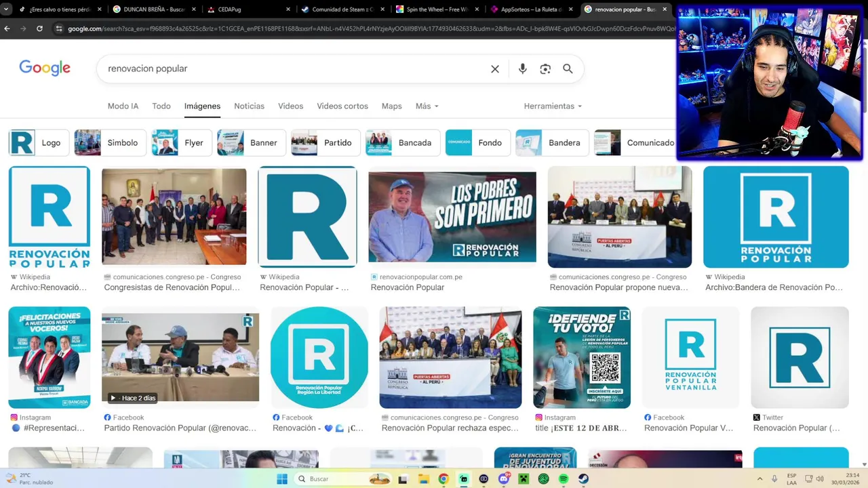Open File Explorer from the taskbar
The height and width of the screenshot is (488, 868).
423,479
